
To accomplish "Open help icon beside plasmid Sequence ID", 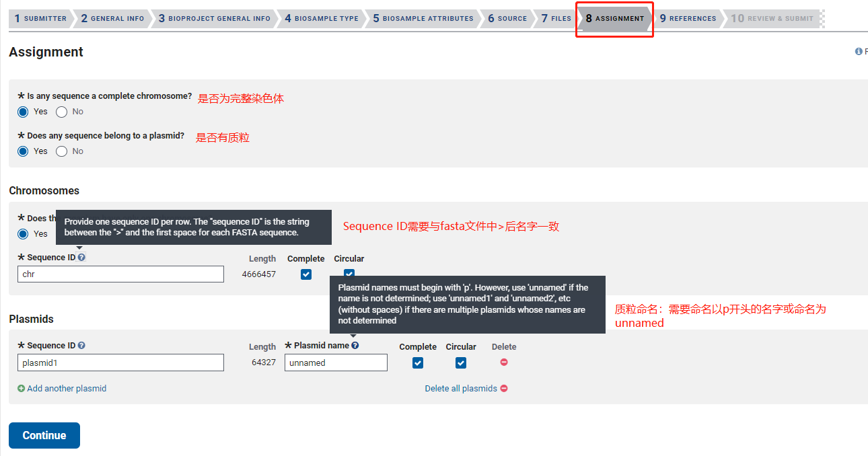I will pyautogui.click(x=81, y=345).
